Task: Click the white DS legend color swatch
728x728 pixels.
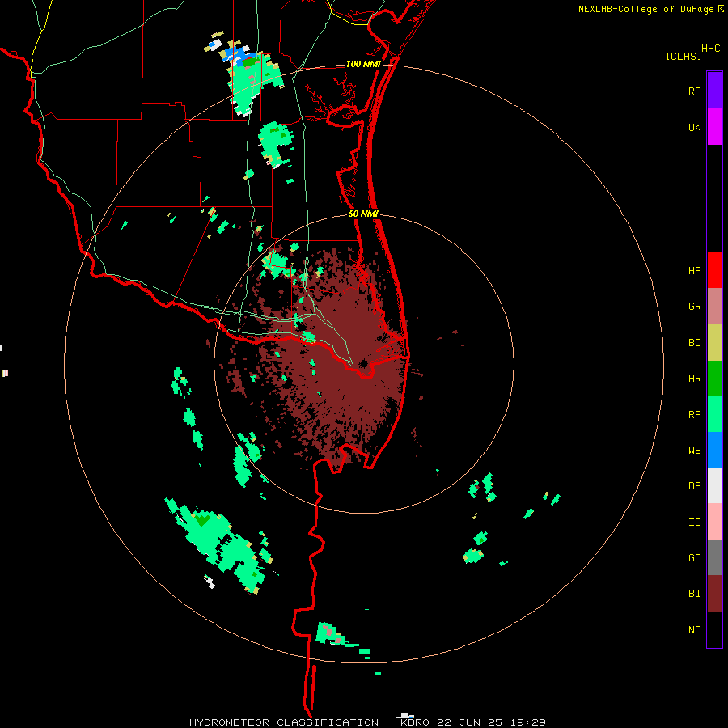Action: (714, 485)
